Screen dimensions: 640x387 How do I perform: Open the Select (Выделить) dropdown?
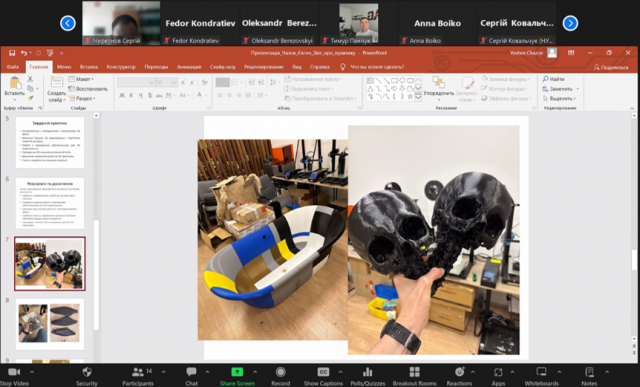tap(559, 98)
